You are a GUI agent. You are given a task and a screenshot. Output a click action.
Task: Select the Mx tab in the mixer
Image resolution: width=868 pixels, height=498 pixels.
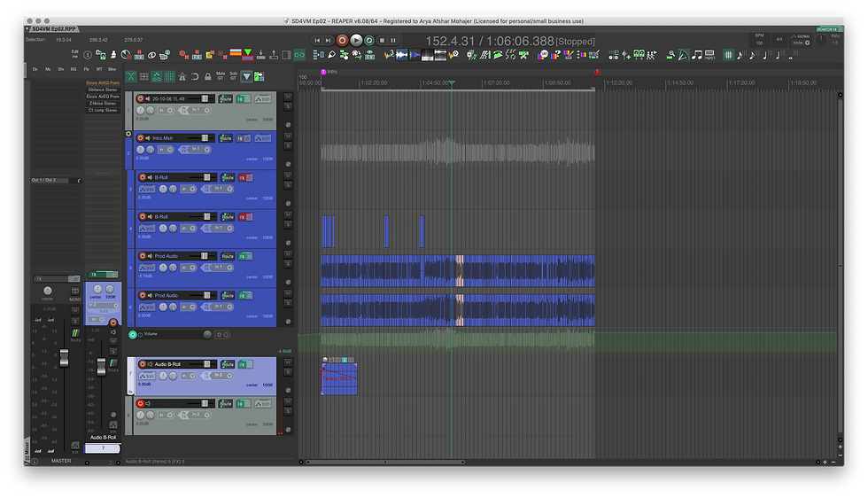(48, 69)
